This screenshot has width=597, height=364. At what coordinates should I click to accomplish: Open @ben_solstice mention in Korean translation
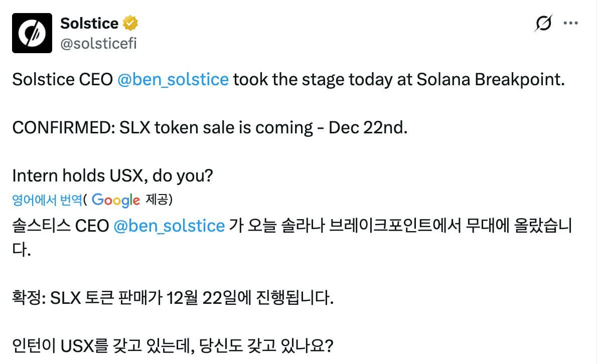169,226
